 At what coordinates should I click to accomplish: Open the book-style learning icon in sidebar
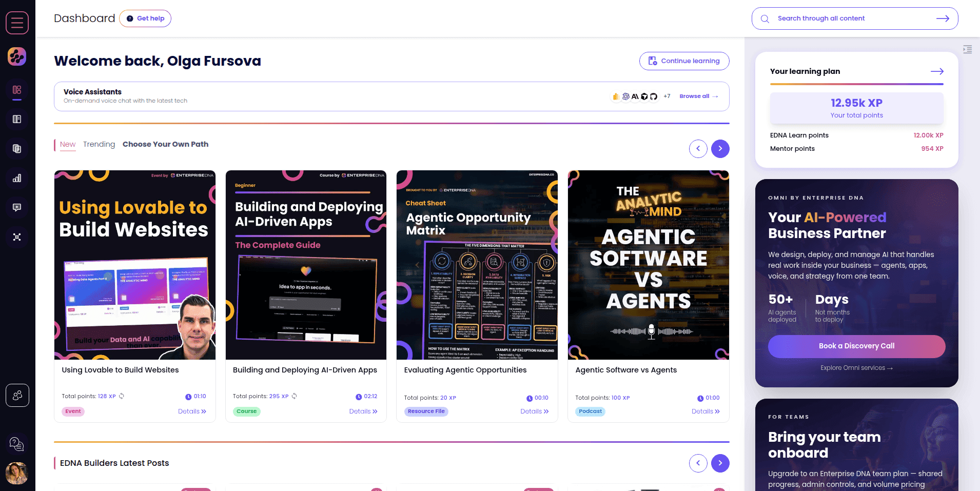coord(17,119)
